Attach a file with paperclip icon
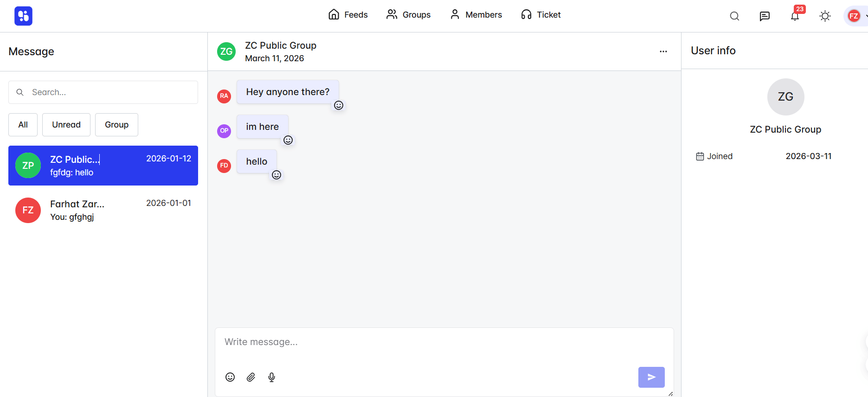The image size is (868, 397). 251,377
